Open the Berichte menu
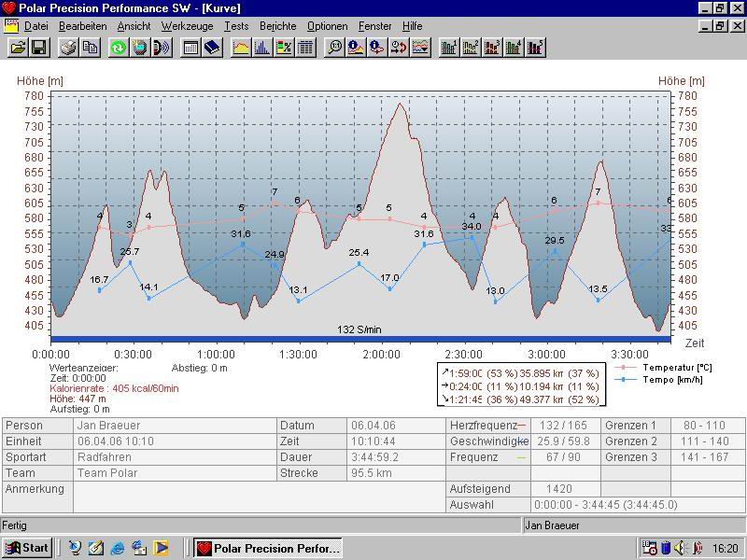Viewport: 747px width, 560px height. pyautogui.click(x=277, y=26)
